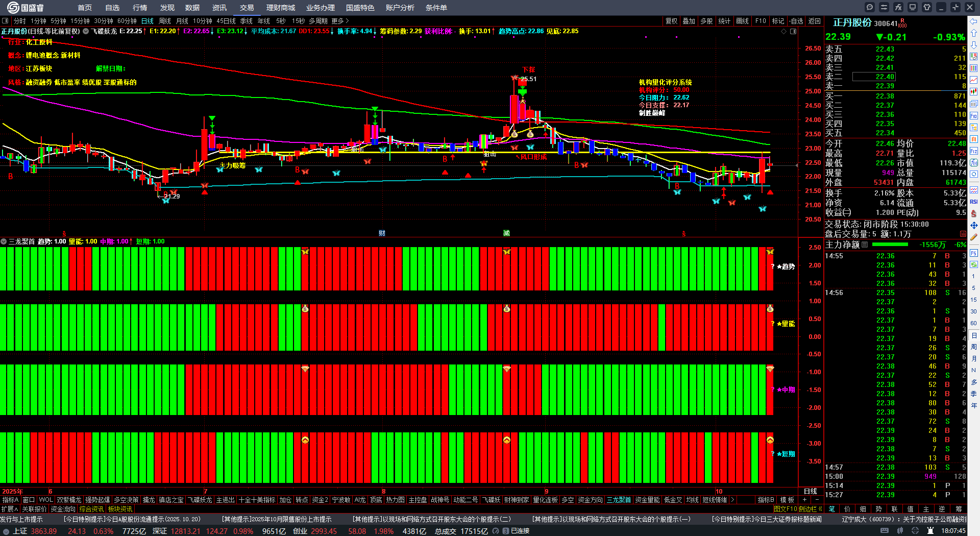Open the skin theme shirt icon
The image size is (980, 536).
927,7
